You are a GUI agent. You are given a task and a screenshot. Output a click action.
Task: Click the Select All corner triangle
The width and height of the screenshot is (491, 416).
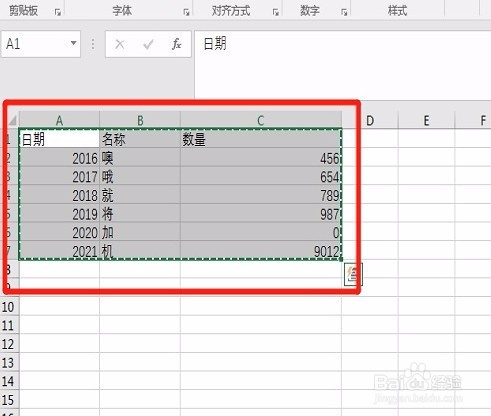12,120
